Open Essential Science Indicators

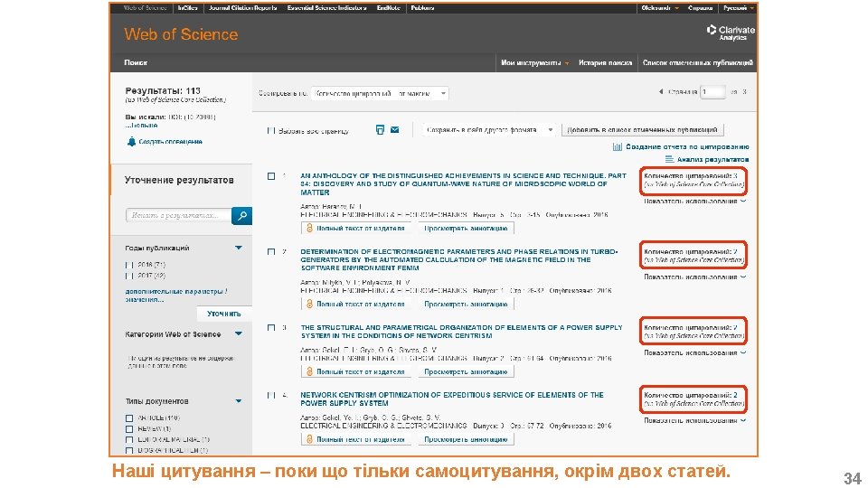click(x=326, y=8)
